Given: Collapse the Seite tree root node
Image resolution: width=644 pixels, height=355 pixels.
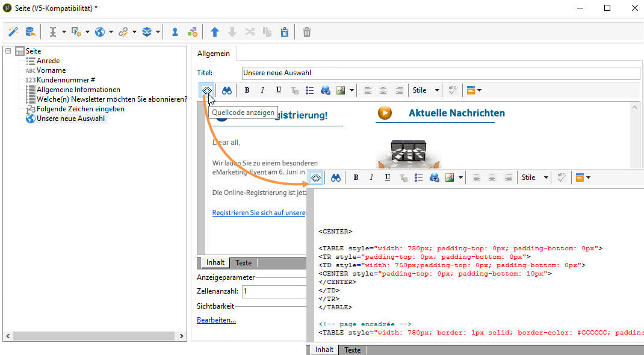Looking at the screenshot, I should [8, 51].
